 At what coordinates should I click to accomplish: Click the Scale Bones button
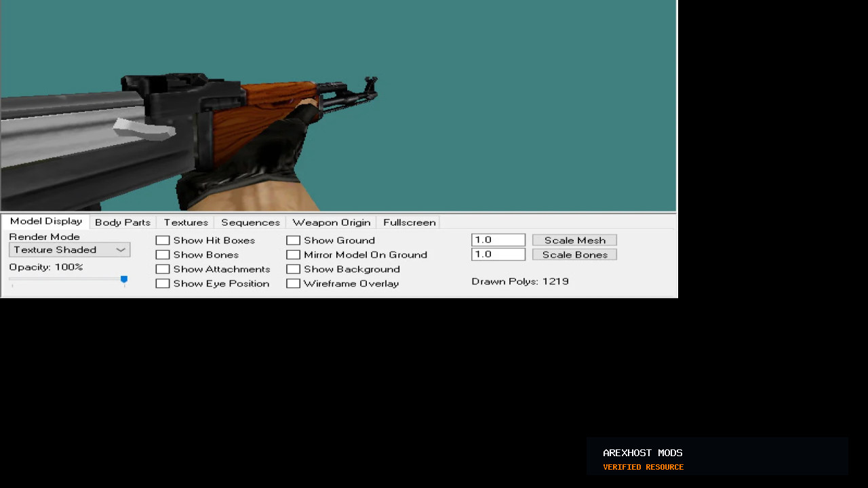pos(574,254)
